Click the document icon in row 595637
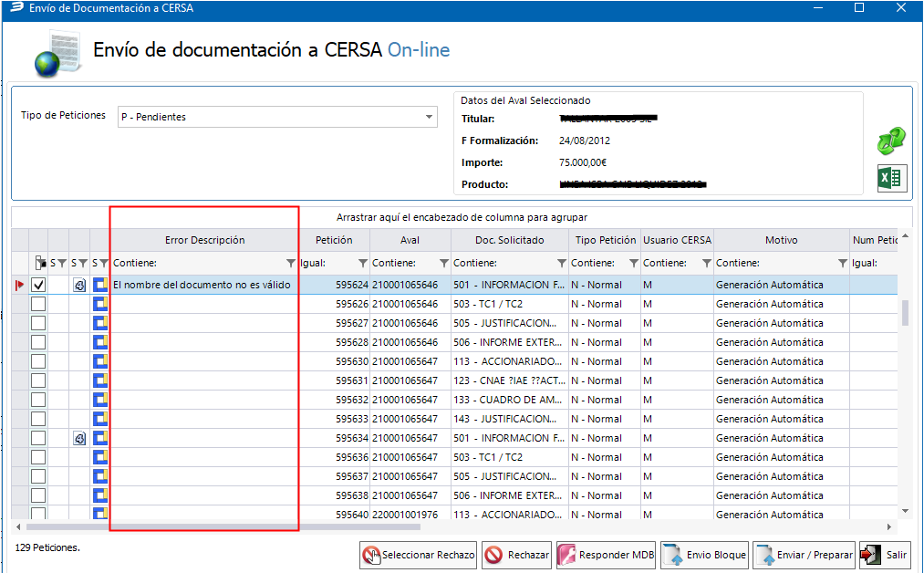This screenshot has height=573, width=924. pyautogui.click(x=100, y=477)
